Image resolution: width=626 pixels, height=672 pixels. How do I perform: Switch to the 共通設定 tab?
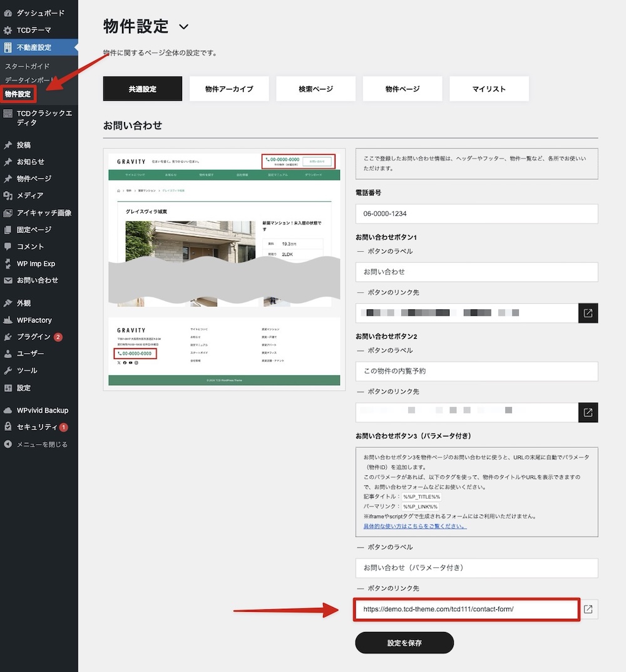[x=143, y=89]
